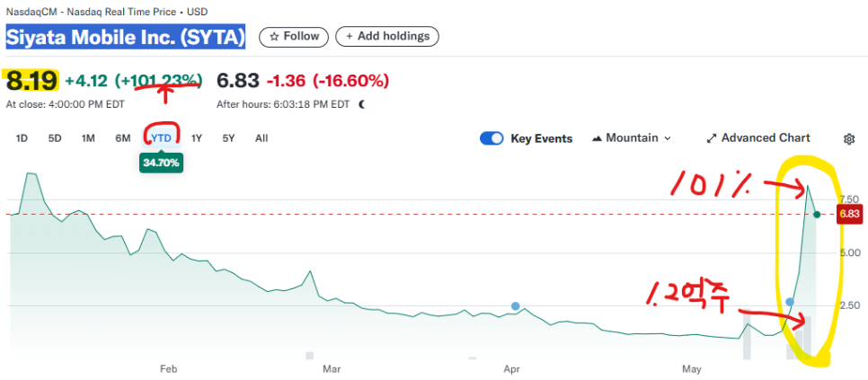Click the Add holdings button
The width and height of the screenshot is (868, 380).
387,37
